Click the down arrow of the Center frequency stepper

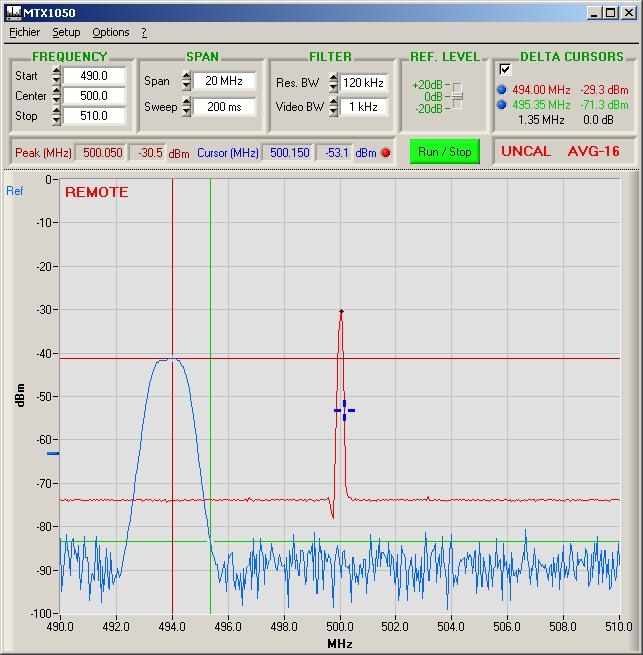point(56,100)
